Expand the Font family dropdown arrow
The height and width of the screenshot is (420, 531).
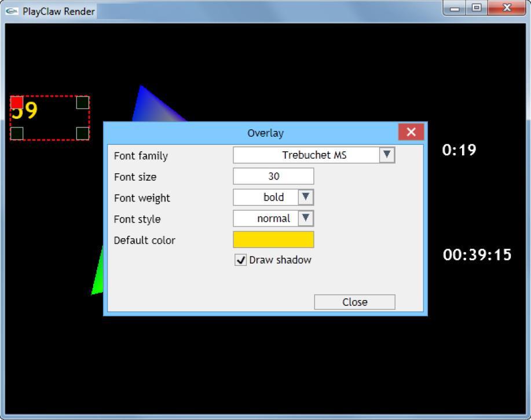pyautogui.click(x=387, y=155)
